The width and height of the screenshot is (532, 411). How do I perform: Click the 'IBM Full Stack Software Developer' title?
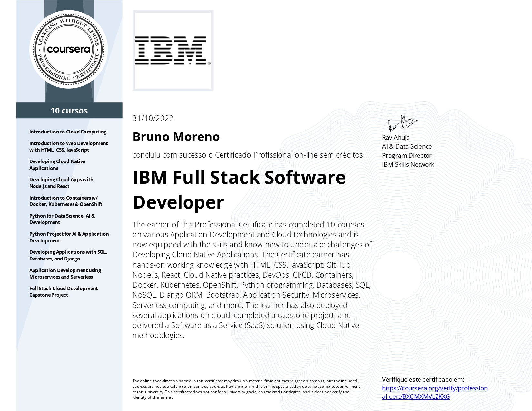pyautogui.click(x=239, y=190)
